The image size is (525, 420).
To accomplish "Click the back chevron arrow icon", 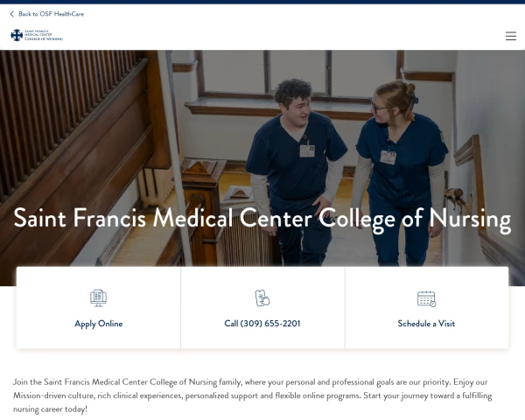I will pos(12,14).
